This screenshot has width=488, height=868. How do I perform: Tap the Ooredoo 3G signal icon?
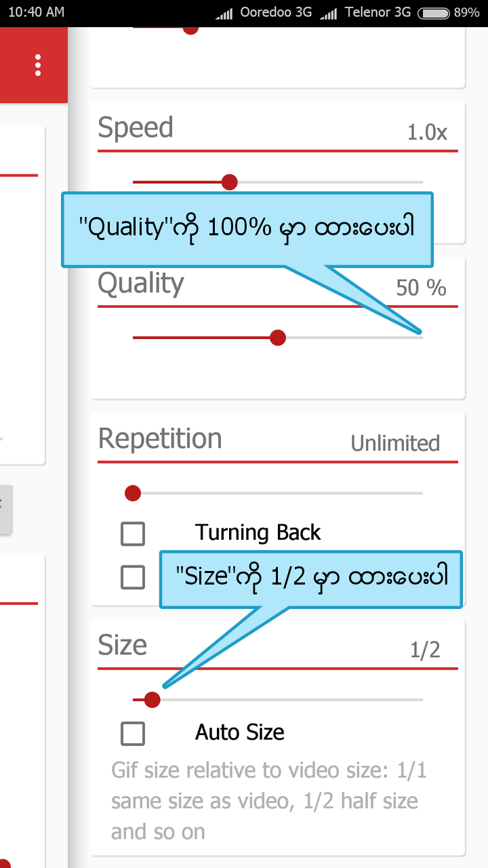pyautogui.click(x=225, y=13)
